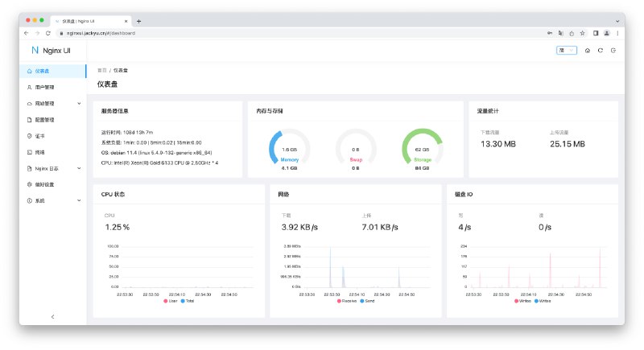
Task: Click the logout icon at top right
Action: [613, 50]
